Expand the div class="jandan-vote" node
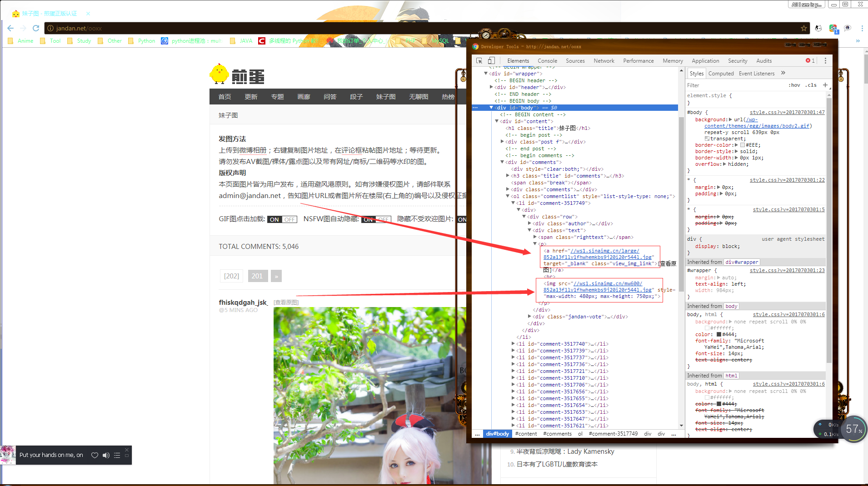Screen dimensions: 868x486 coord(529,317)
